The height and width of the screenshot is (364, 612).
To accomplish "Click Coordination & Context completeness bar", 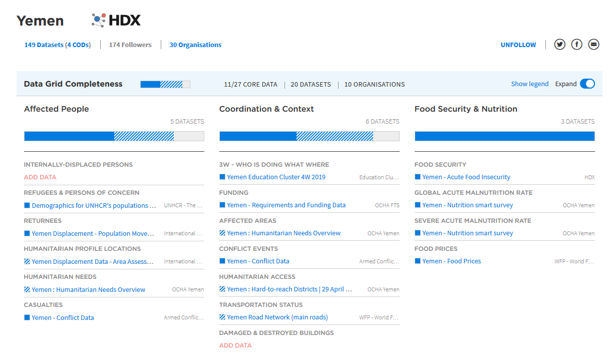I will coord(310,136).
